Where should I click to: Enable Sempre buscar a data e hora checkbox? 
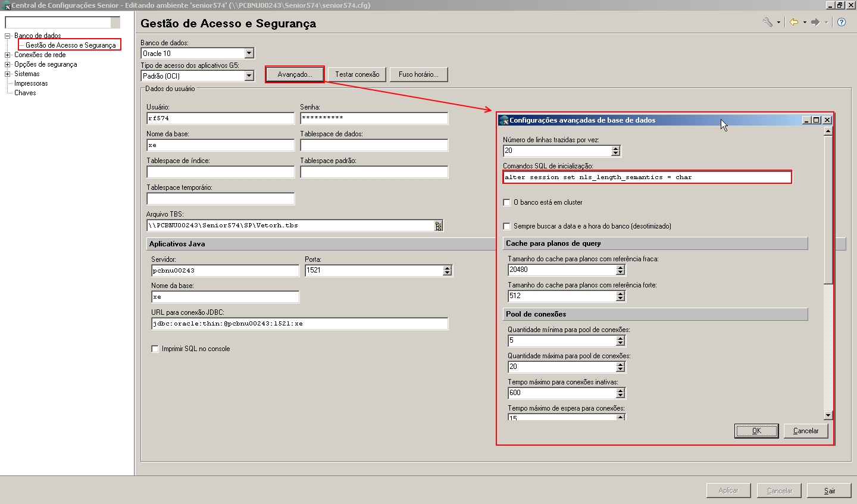pyautogui.click(x=506, y=226)
